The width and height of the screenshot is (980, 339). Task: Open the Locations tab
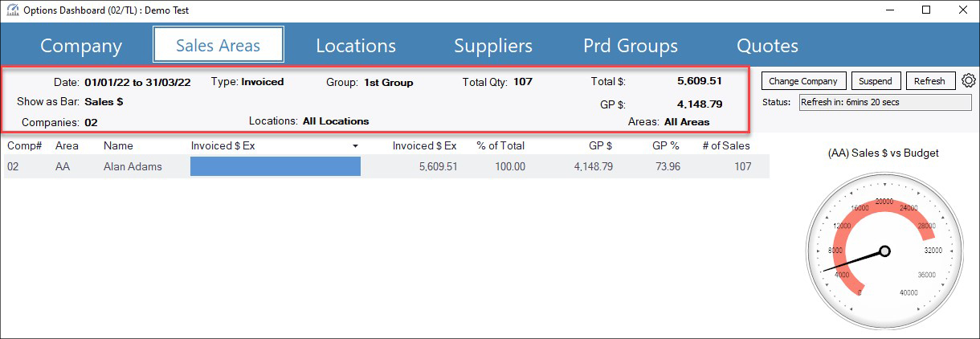[x=356, y=46]
